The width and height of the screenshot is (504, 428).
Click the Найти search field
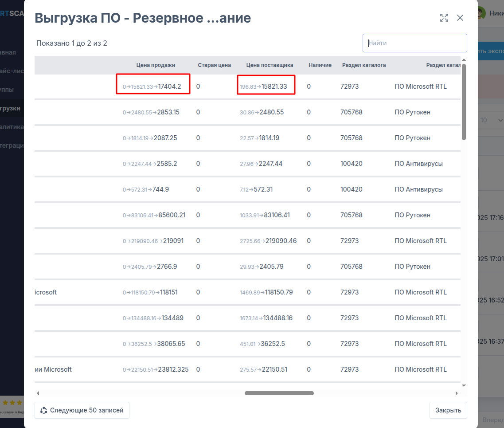(x=414, y=43)
